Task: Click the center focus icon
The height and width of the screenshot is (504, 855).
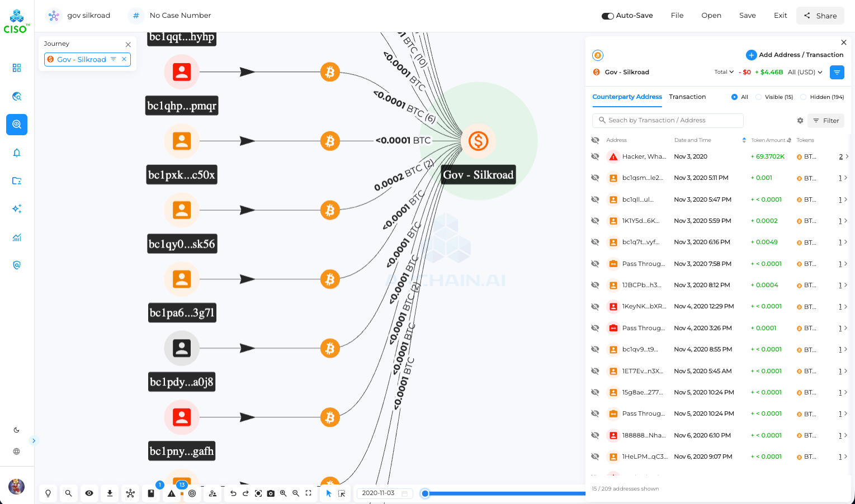Action: point(258,493)
